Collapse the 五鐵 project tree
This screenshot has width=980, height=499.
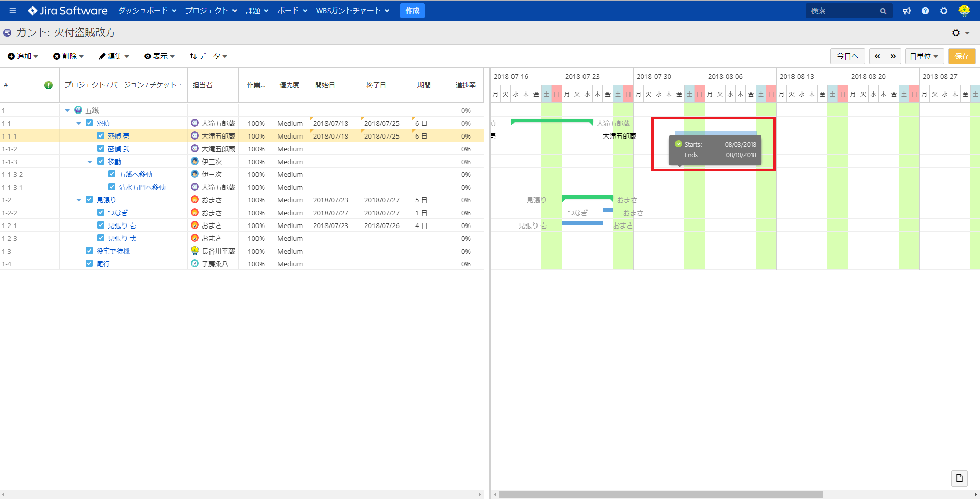tap(67, 110)
